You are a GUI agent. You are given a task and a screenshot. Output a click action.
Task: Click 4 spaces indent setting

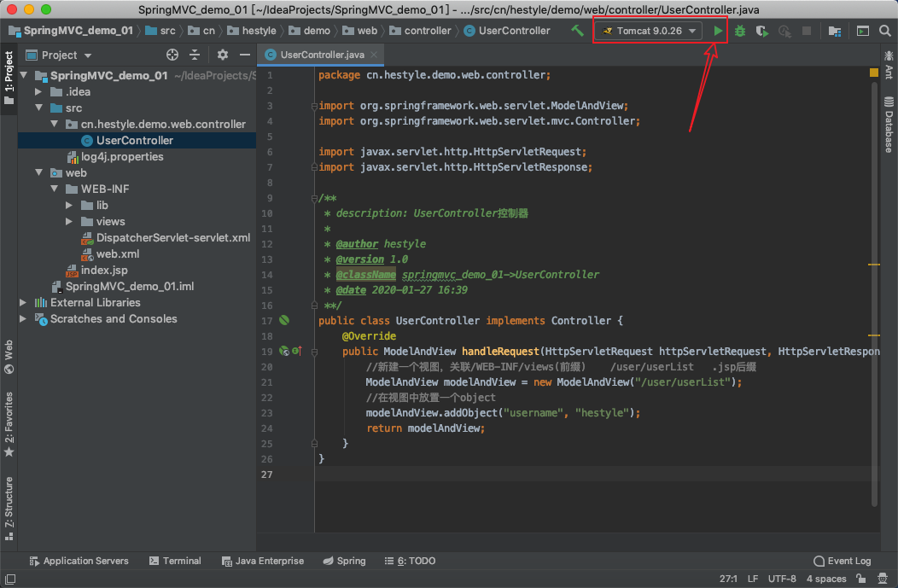coord(825,579)
